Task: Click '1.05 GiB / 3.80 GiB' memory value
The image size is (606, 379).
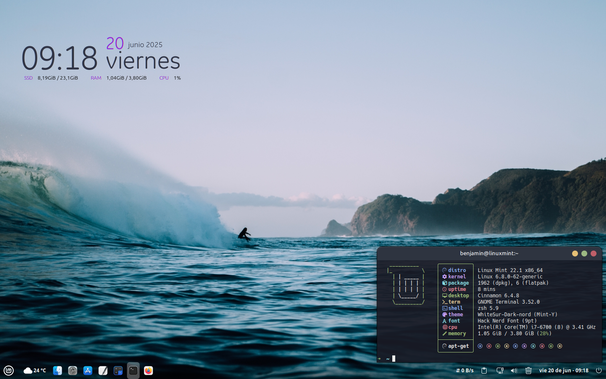Action: coord(506,333)
